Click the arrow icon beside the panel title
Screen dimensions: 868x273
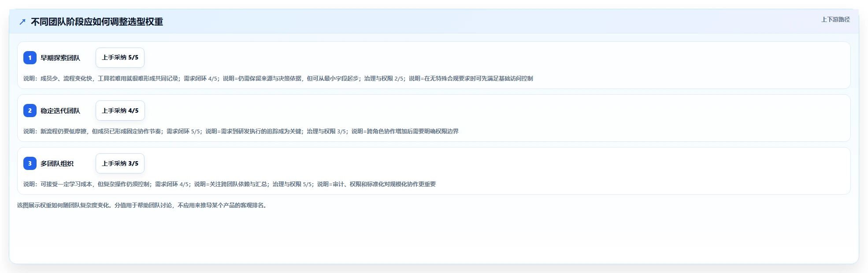tap(22, 22)
